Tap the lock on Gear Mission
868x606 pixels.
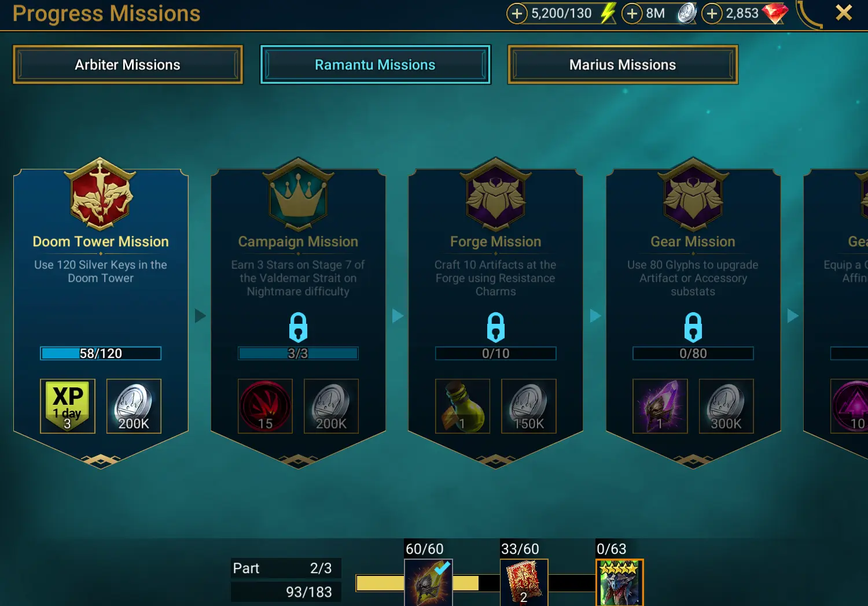click(693, 327)
